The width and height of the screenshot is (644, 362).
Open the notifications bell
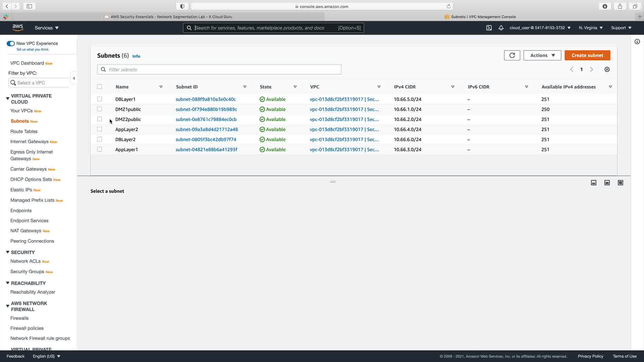pos(501,28)
